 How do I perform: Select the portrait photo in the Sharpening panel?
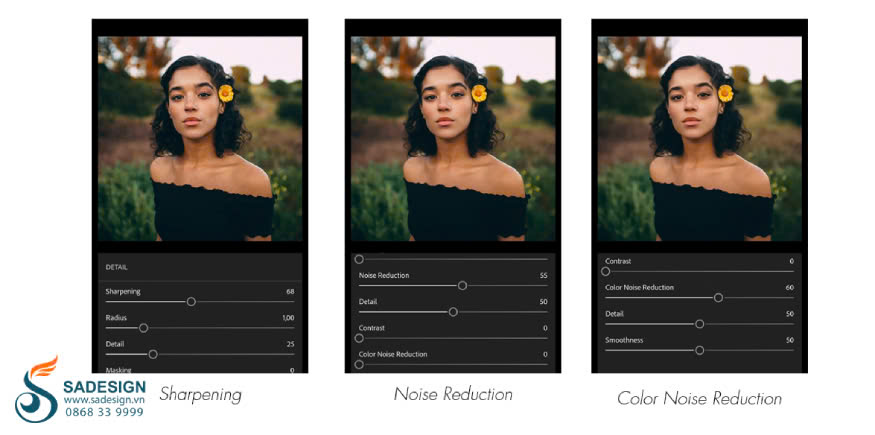coord(200,139)
